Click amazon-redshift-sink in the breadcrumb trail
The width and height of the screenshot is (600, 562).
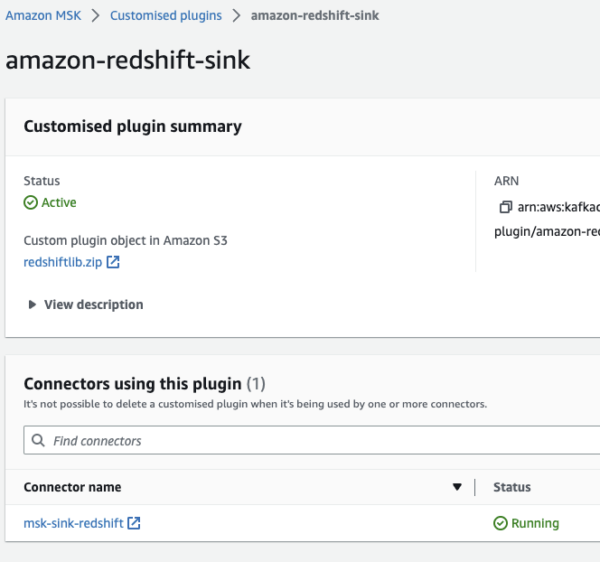coord(314,16)
